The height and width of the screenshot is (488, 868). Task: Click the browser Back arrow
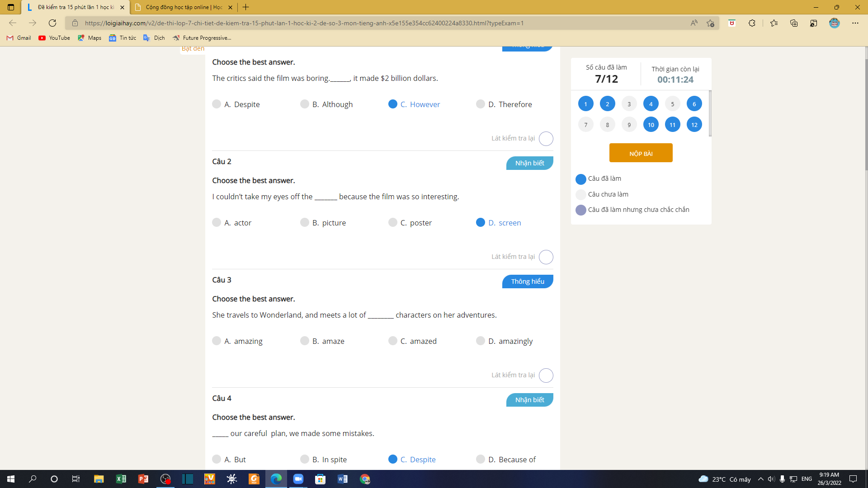tap(13, 23)
